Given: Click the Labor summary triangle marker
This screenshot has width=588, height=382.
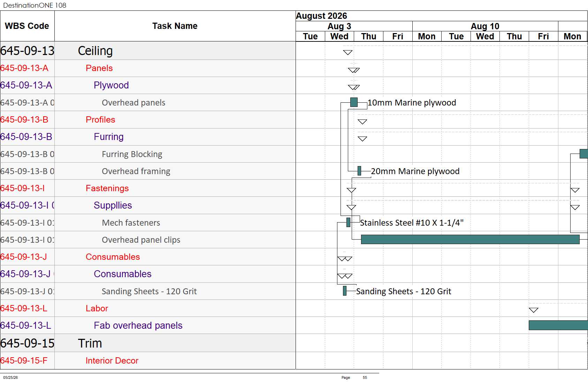Looking at the screenshot, I should point(534,310).
